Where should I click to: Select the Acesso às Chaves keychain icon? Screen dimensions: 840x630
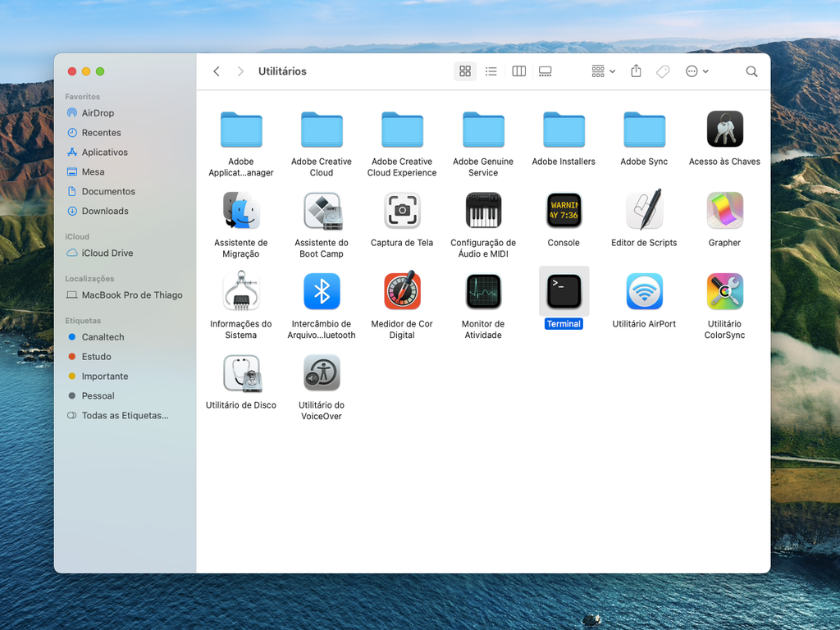coord(724,129)
